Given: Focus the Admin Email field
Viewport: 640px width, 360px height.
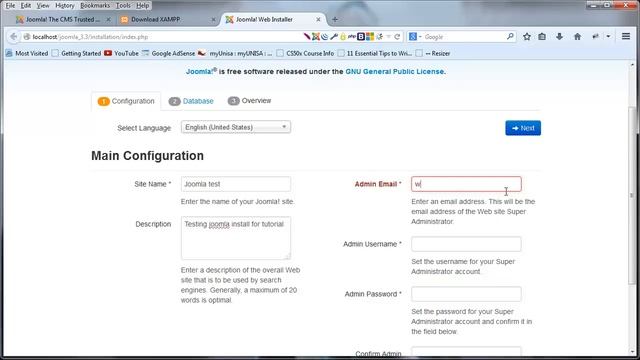Looking at the screenshot, I should [x=466, y=184].
